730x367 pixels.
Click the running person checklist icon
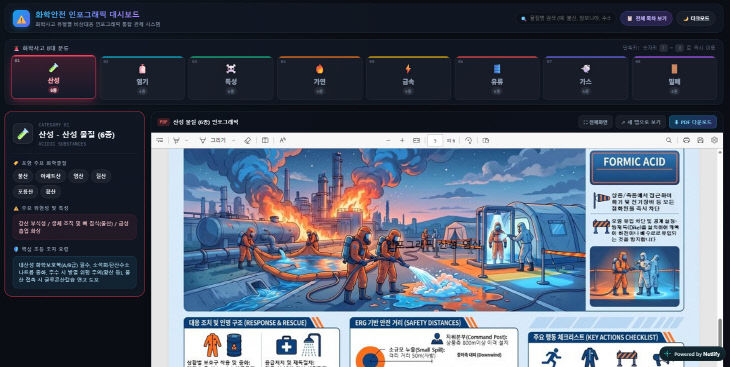[551, 357]
